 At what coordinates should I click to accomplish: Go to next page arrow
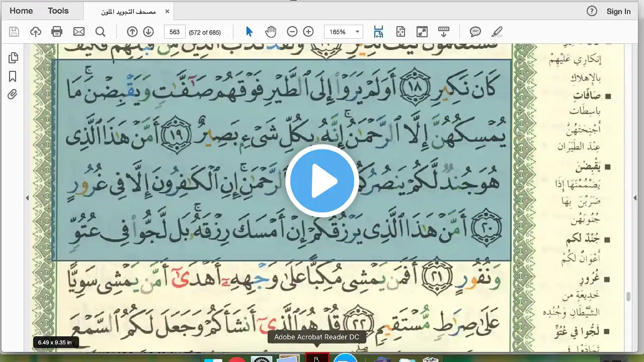tap(148, 32)
